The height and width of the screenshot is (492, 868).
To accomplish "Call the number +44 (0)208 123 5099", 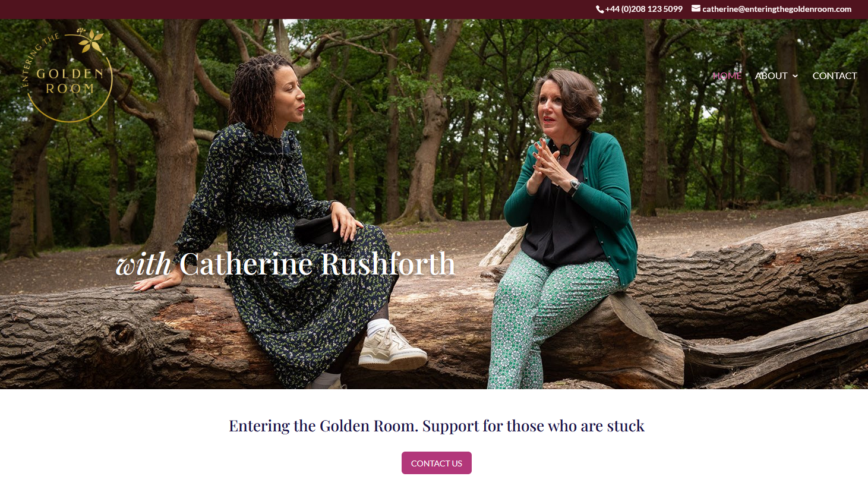I will [x=644, y=9].
